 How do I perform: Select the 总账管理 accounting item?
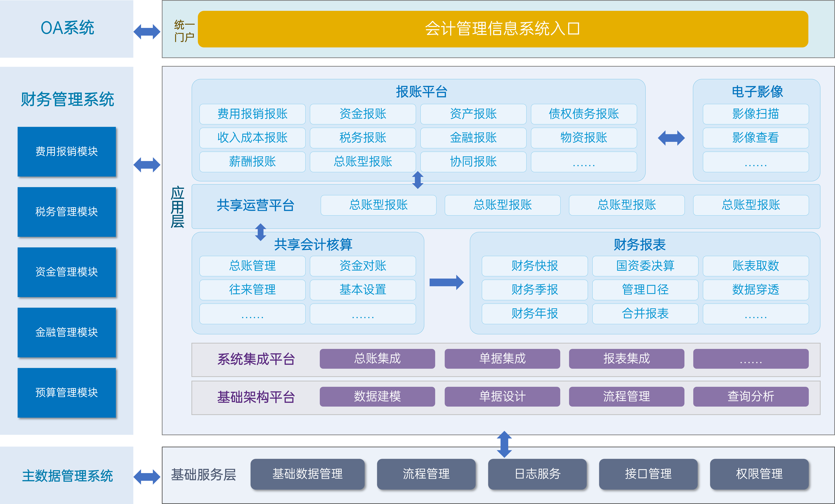[x=252, y=266]
